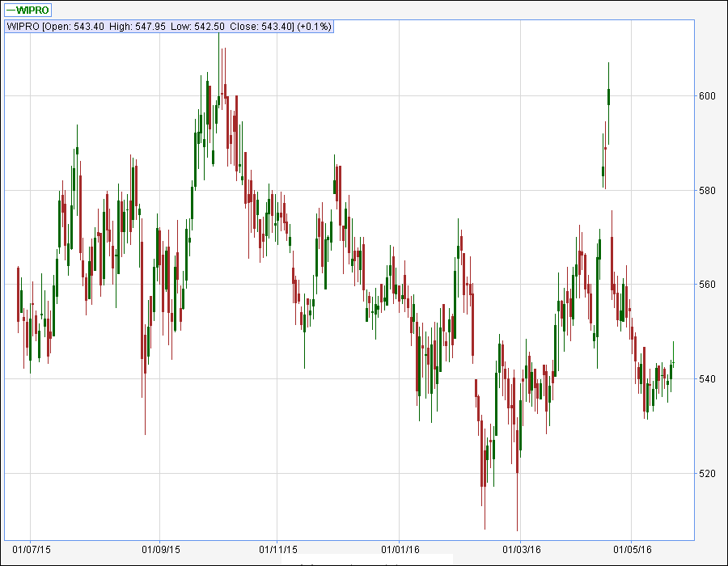Jump to the 01/09/15 date label
Viewport: 728px width, 566px height.
pos(159,549)
